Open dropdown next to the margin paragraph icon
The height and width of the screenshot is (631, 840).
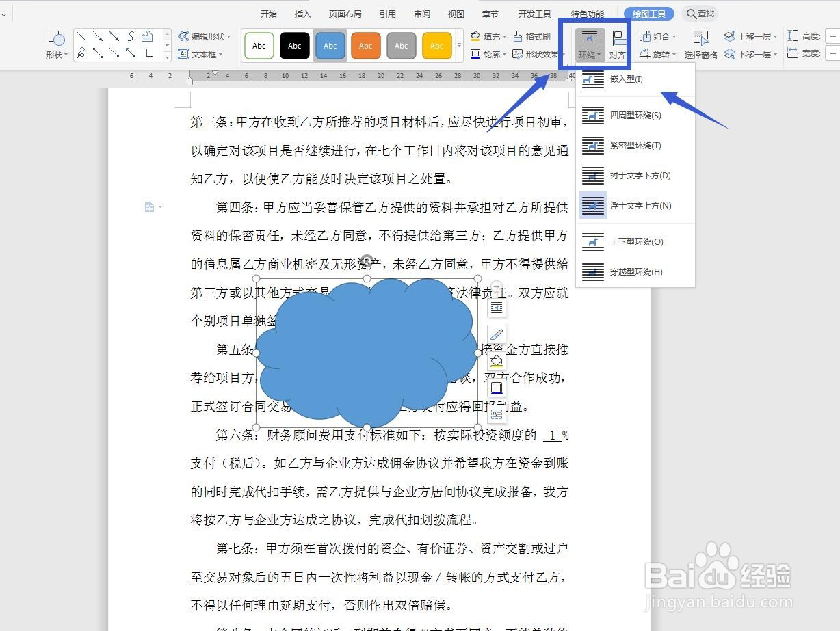point(161,206)
